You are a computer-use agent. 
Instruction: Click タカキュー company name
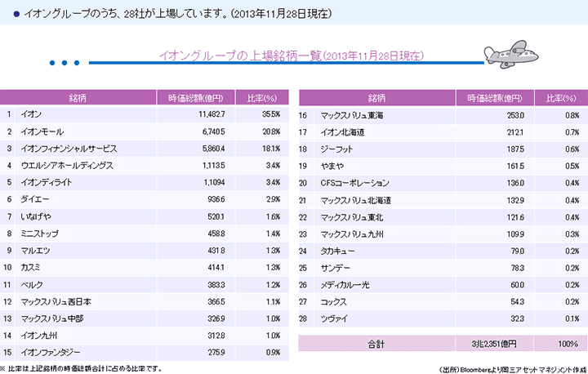pyautogui.click(x=337, y=251)
